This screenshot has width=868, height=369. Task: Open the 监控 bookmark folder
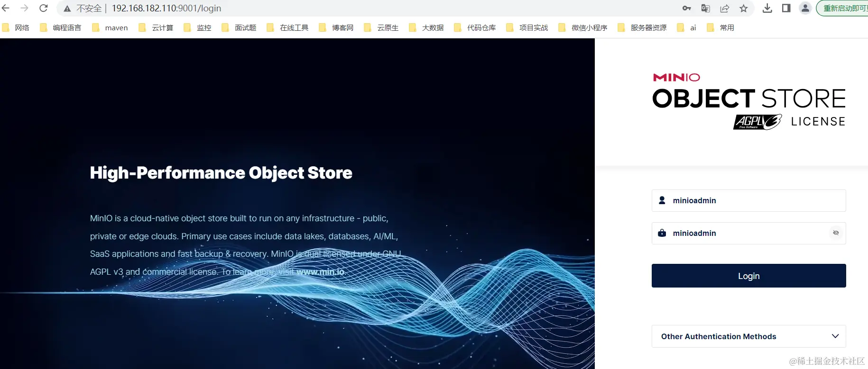(x=198, y=27)
